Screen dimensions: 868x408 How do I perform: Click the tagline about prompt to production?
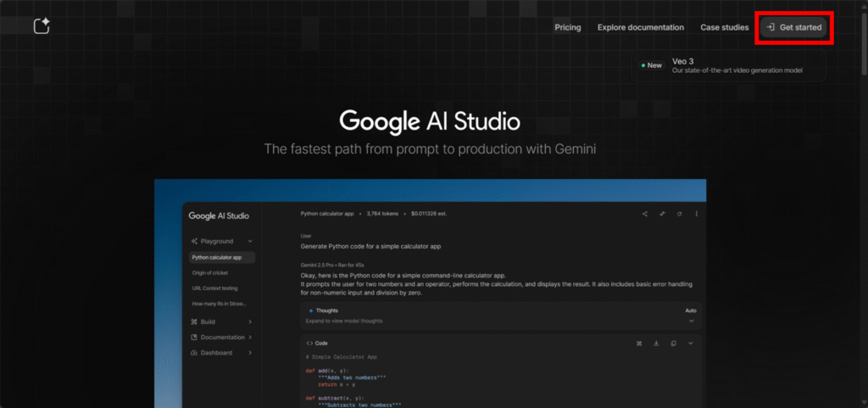tap(430, 149)
